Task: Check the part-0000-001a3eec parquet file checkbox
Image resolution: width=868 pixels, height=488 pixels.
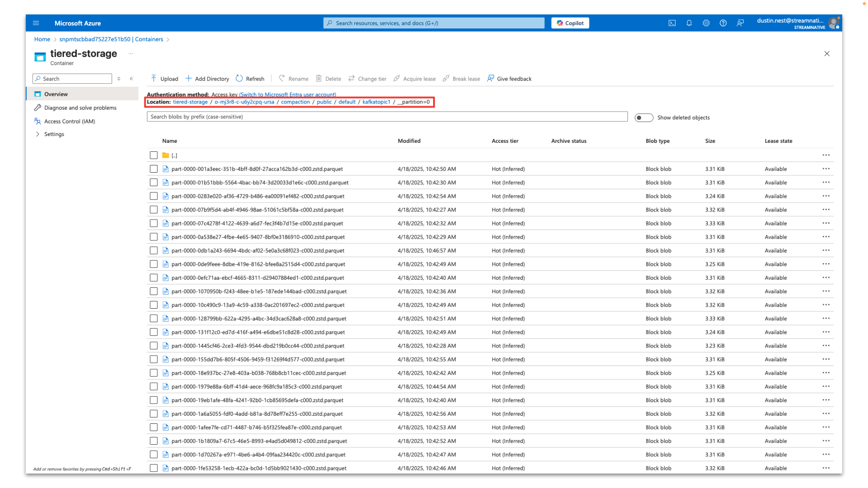Action: 154,169
